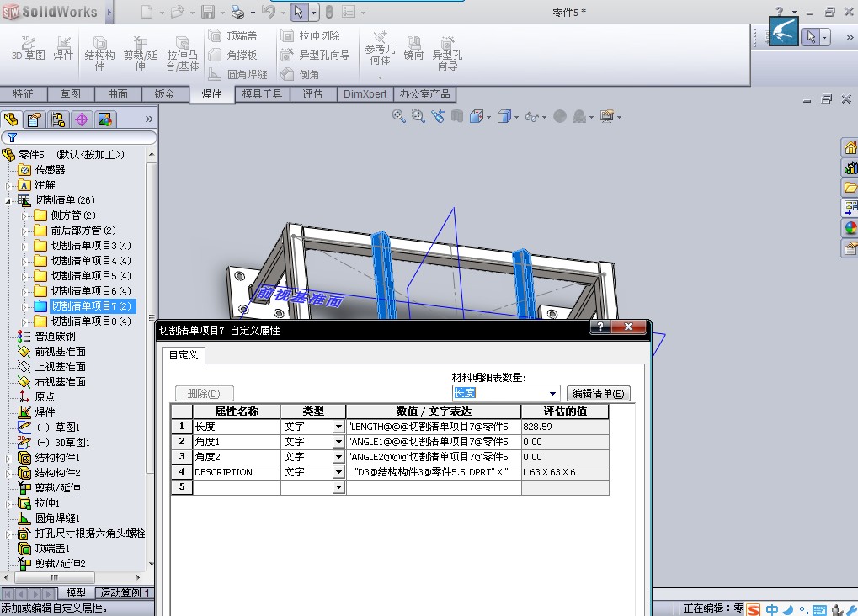The width and height of the screenshot is (858, 616).
Task: Click the zoom to area icon
Action: click(418, 116)
